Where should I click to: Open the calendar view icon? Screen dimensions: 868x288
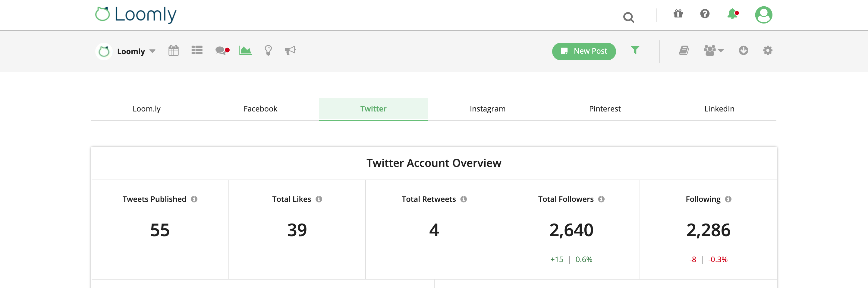click(x=173, y=51)
